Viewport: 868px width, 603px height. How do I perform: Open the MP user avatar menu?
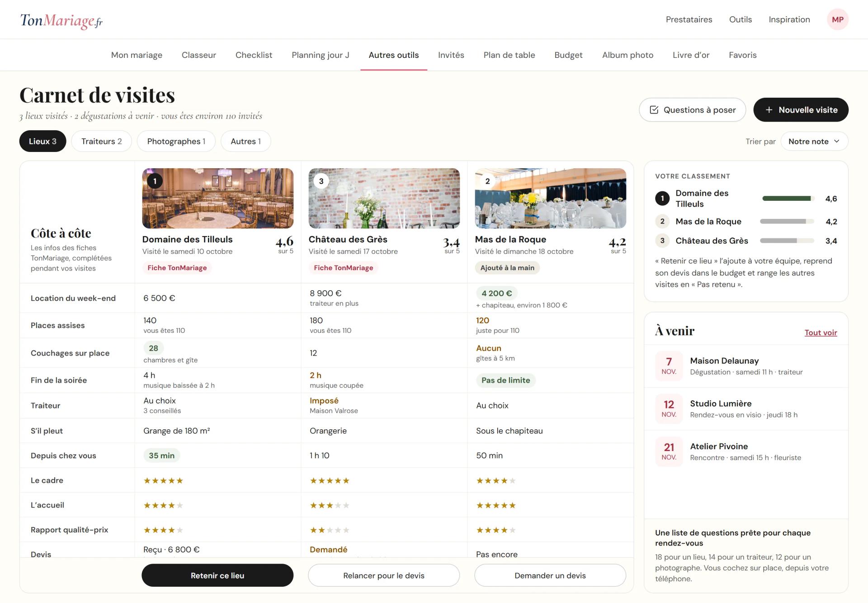(837, 19)
